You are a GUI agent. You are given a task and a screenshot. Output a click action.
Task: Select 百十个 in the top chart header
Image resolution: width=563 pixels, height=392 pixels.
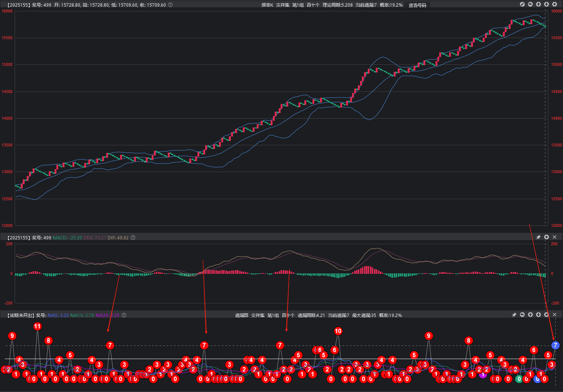(313, 5)
